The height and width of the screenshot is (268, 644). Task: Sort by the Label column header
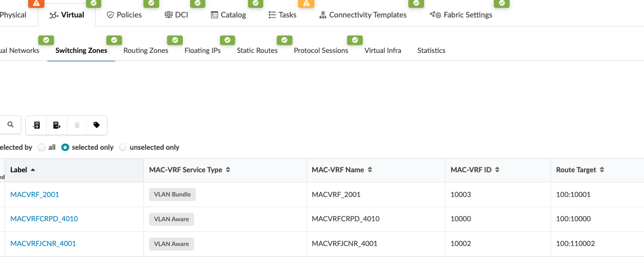74,170
